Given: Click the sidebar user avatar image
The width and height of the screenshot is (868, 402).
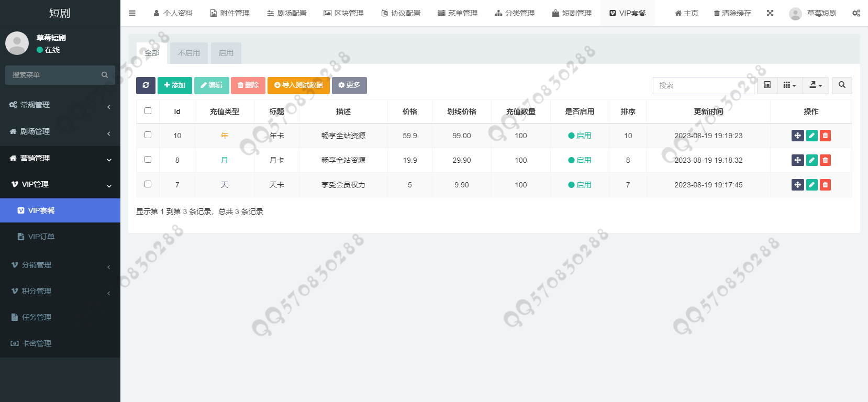Looking at the screenshot, I should 17,43.
